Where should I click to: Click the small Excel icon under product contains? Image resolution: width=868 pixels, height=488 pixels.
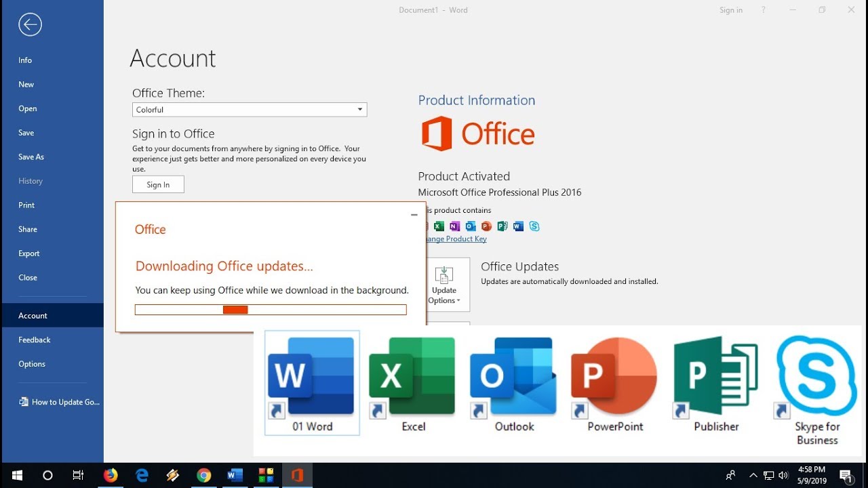pyautogui.click(x=439, y=226)
